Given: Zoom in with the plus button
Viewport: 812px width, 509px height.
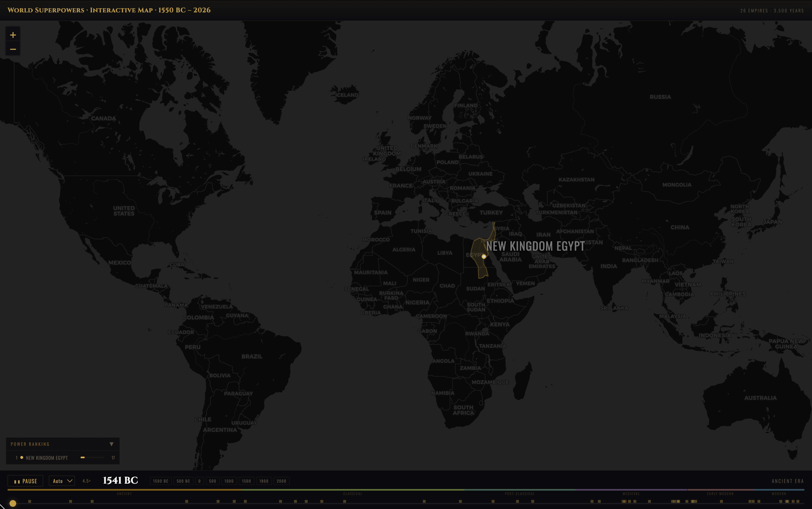Looking at the screenshot, I should point(13,35).
